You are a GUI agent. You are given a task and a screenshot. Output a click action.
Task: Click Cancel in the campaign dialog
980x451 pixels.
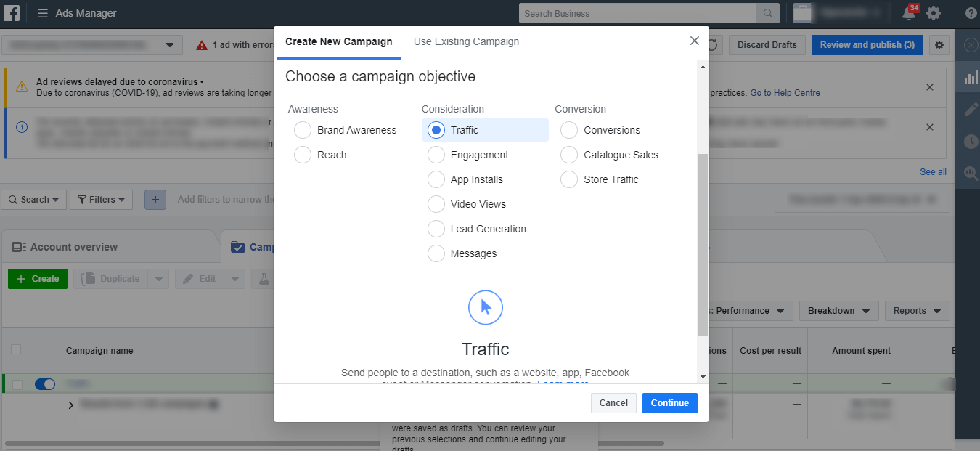tap(613, 403)
